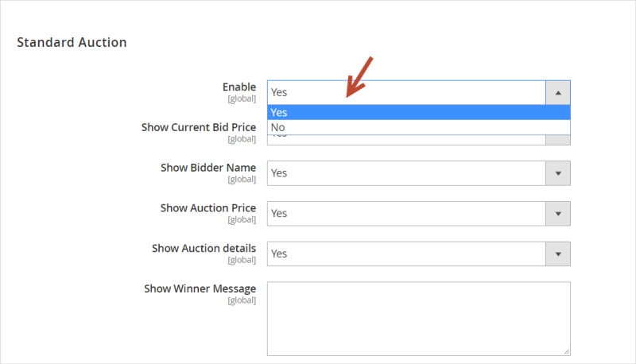Expand the Show Auction details select box

tap(419, 254)
